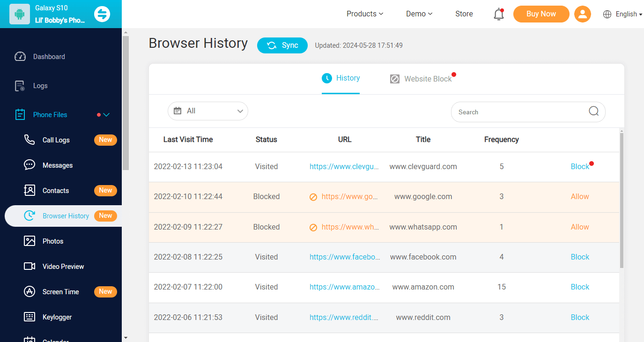The width and height of the screenshot is (644, 342).
Task: Click the Keylogger keyboard icon
Action: (30, 317)
